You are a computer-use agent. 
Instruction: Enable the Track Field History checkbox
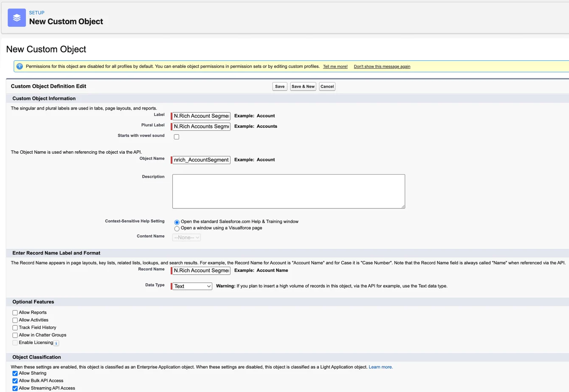[x=15, y=328]
